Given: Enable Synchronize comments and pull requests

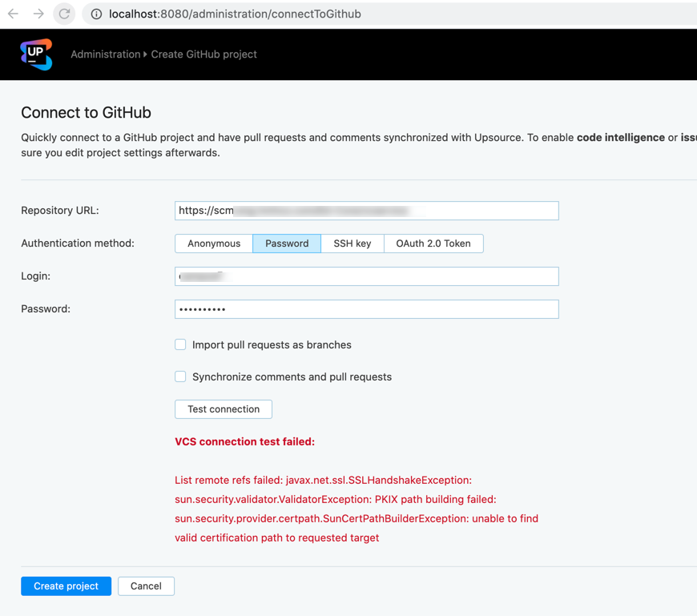Looking at the screenshot, I should pyautogui.click(x=180, y=376).
